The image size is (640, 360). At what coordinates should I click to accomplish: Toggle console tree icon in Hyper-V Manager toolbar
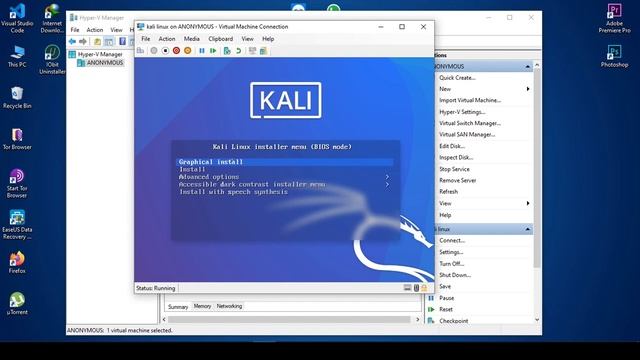pyautogui.click(x=109, y=41)
